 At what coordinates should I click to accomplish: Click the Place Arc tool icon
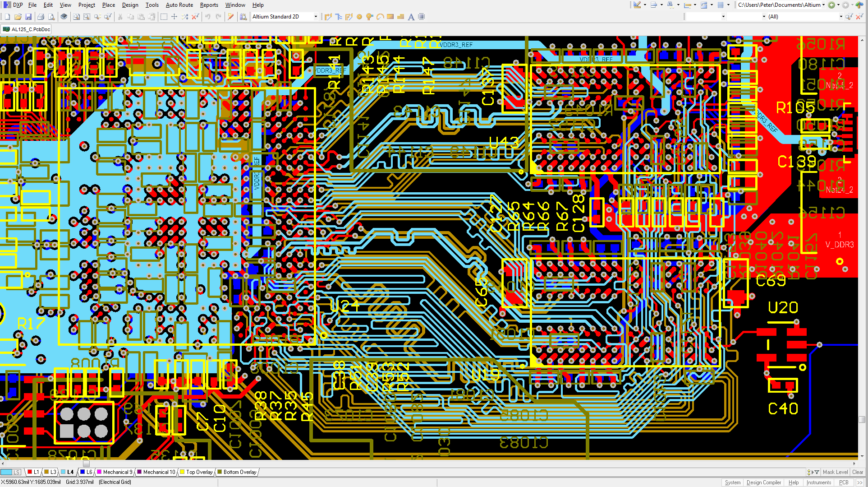click(x=380, y=17)
